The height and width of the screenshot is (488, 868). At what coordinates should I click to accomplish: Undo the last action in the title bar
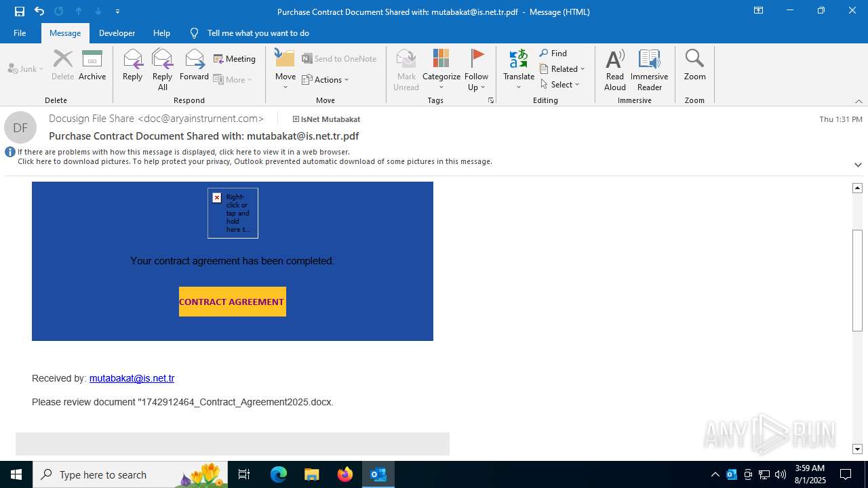coord(39,12)
